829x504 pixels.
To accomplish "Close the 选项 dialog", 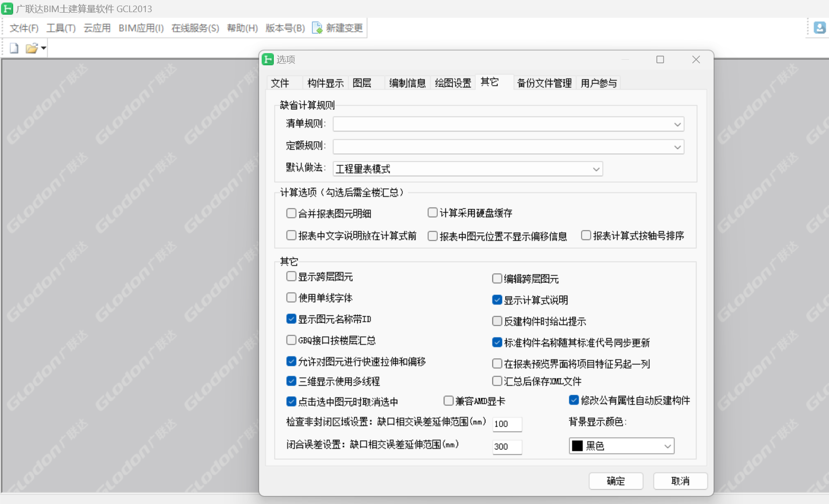I will tap(696, 60).
